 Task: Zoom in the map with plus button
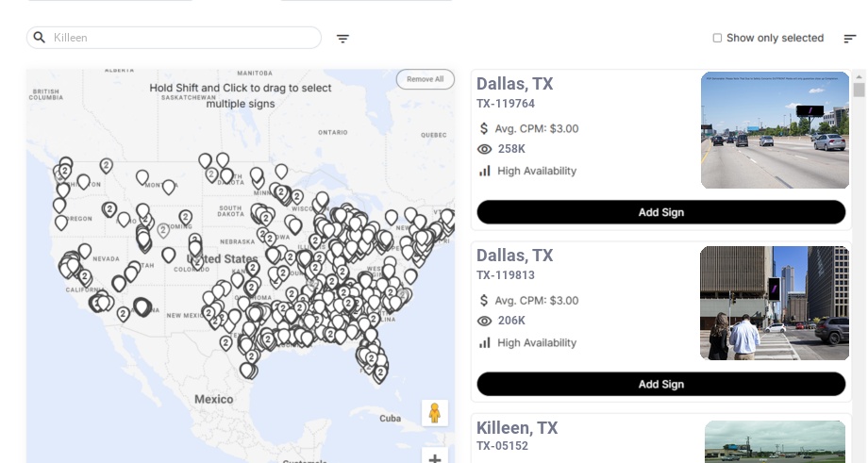pyautogui.click(x=435, y=458)
